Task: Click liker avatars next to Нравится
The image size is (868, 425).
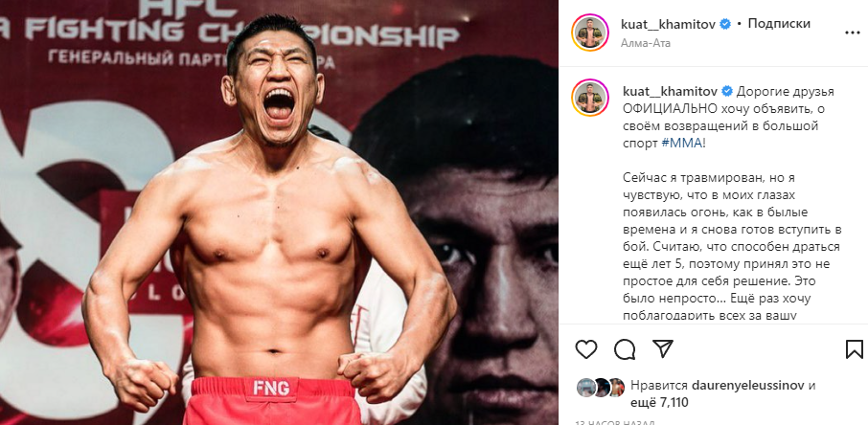Action: (600, 388)
